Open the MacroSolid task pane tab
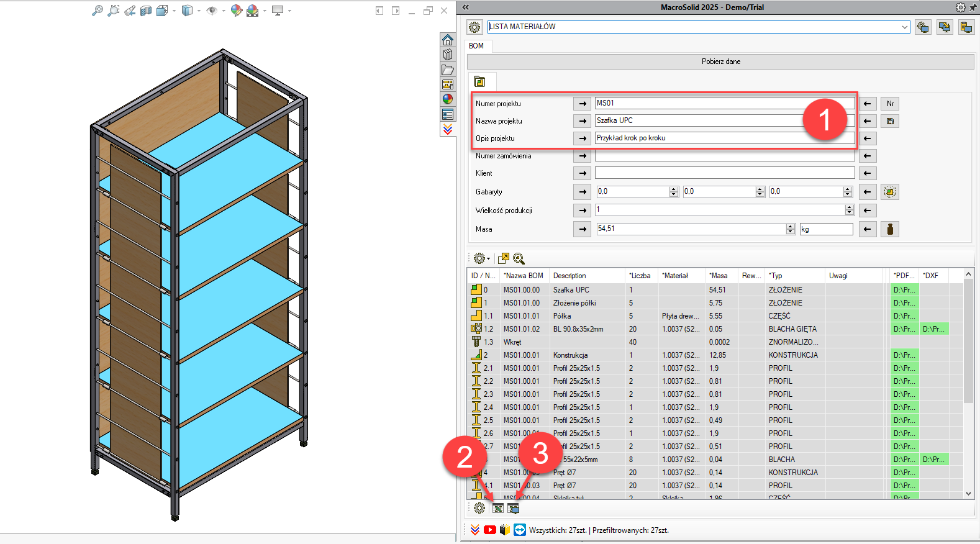 point(448,129)
